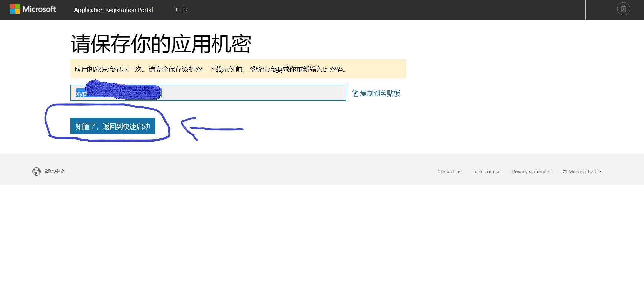Open the Privacy statement footer link
The width and height of the screenshot is (644, 301).
click(531, 172)
